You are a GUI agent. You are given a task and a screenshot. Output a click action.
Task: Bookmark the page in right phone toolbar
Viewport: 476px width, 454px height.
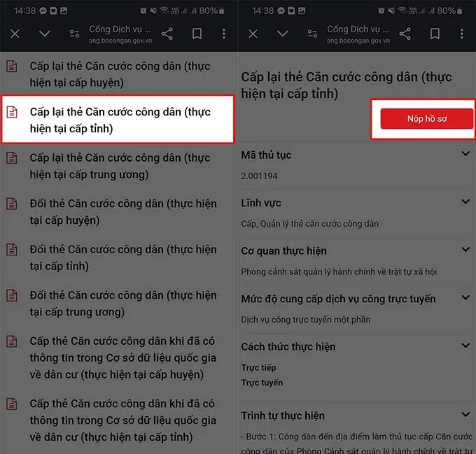click(435, 34)
